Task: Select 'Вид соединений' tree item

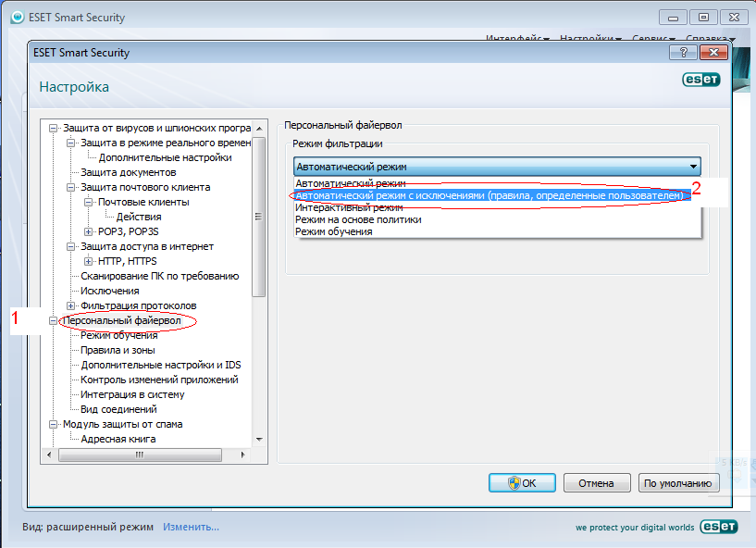Action: 118,409
